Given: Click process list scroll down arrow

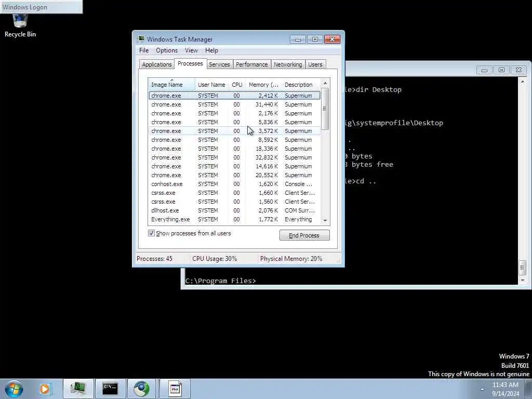Looking at the screenshot, I should click(325, 220).
